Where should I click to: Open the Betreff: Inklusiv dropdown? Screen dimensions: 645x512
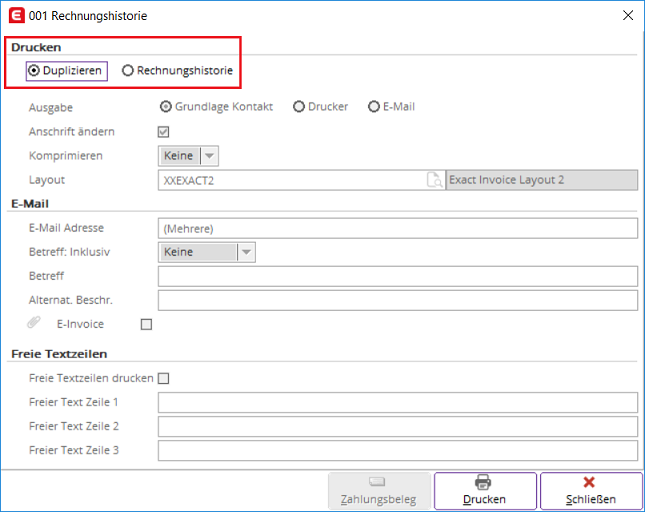207,252
